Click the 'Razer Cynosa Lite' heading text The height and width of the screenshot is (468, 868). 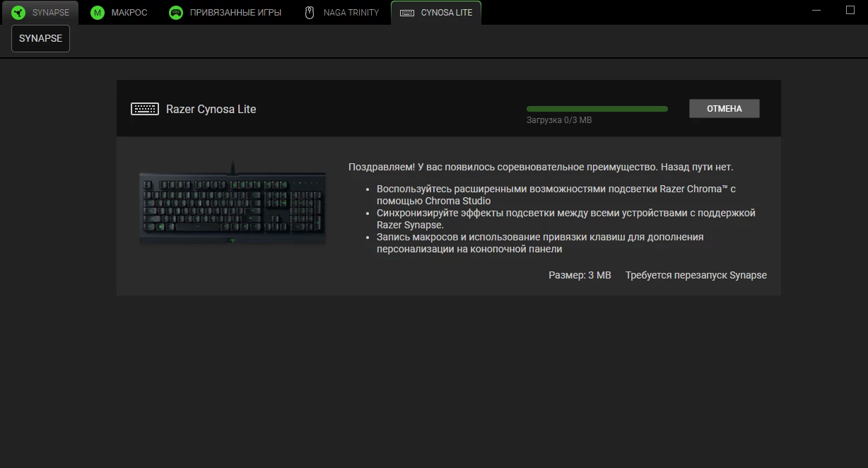(x=211, y=109)
